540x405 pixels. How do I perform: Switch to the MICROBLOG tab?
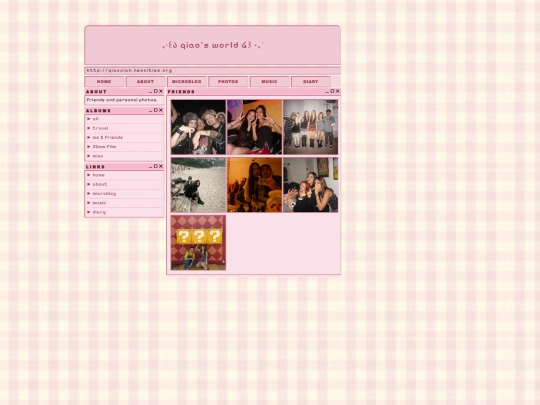(x=187, y=82)
